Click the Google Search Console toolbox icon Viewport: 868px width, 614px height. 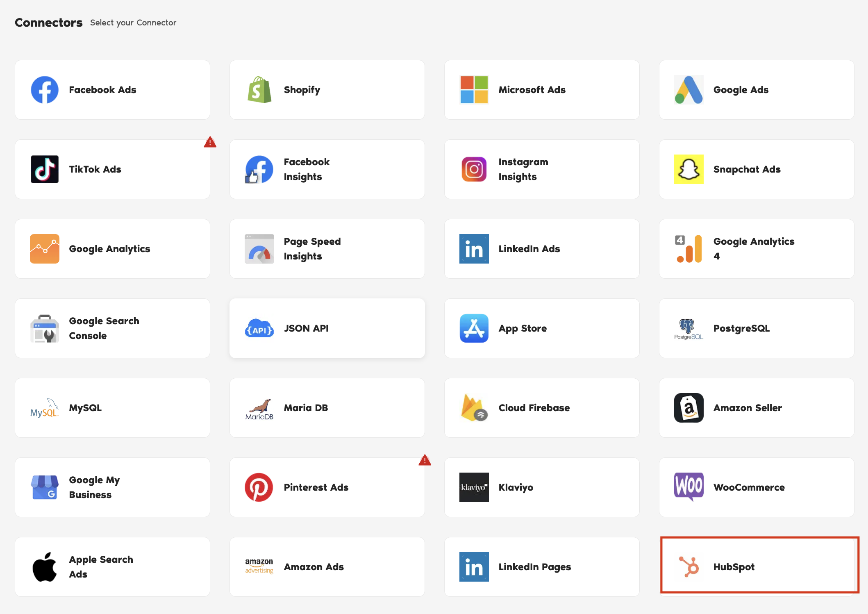45,328
